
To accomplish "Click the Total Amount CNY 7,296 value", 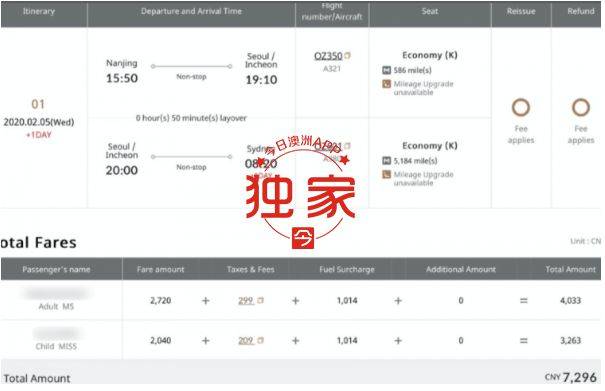I will 571,377.
